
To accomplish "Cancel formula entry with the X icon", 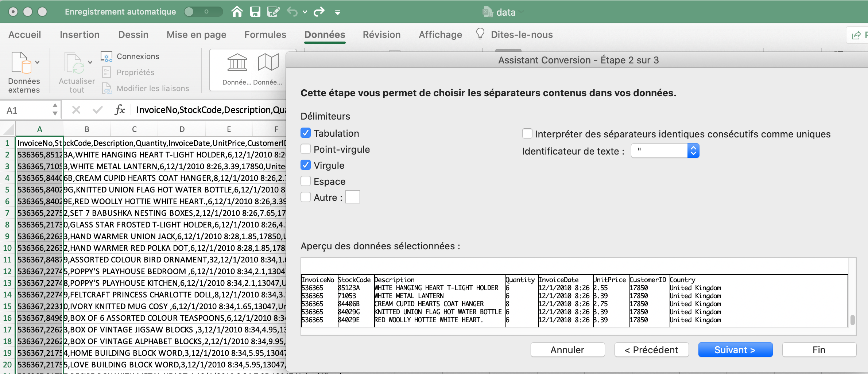I will tap(76, 110).
